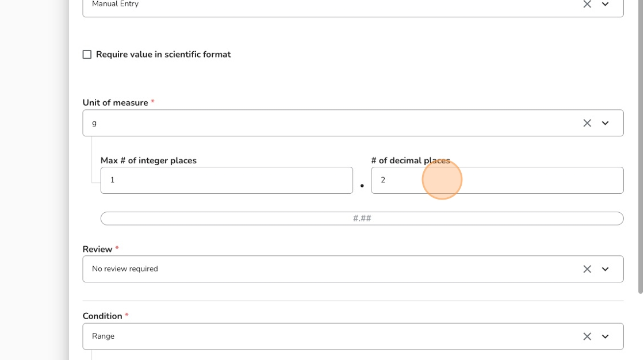Screen dimensions: 644x360
Task: Click the 'Require value in scientific format' label
Action: click(163, 55)
